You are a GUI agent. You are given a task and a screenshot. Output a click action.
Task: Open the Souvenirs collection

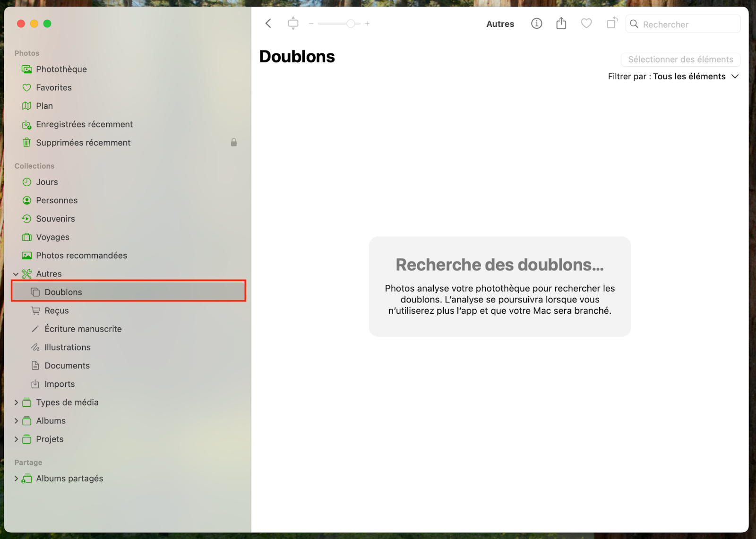(56, 219)
